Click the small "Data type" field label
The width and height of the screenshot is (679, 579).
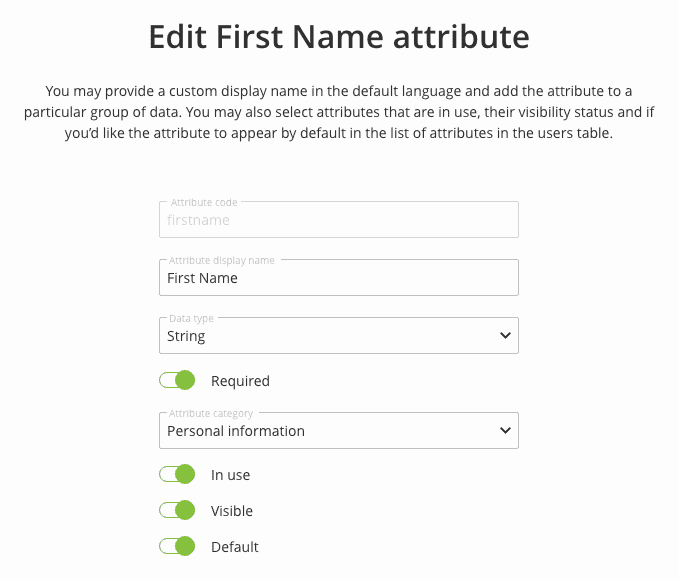pos(192,318)
